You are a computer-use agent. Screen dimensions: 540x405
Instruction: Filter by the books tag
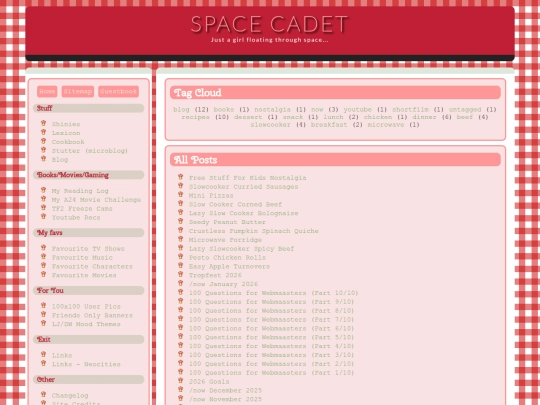pyautogui.click(x=224, y=110)
